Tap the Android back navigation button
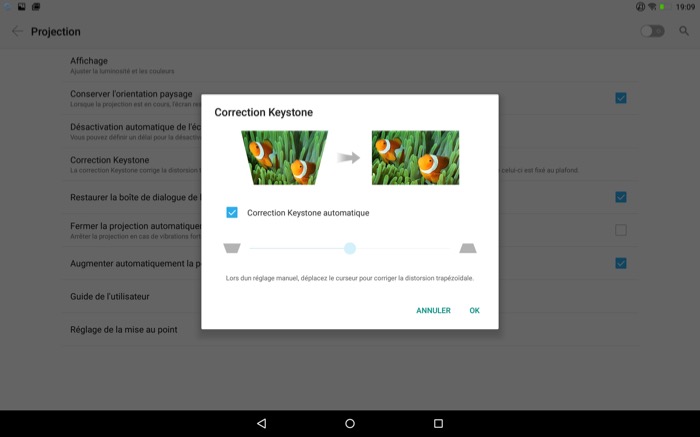The height and width of the screenshot is (437, 700). (x=262, y=423)
